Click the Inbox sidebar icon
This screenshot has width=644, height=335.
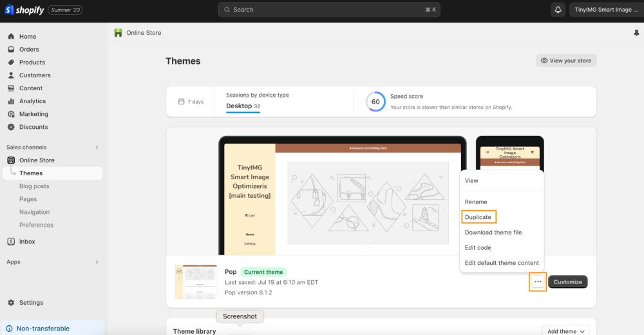pos(11,242)
